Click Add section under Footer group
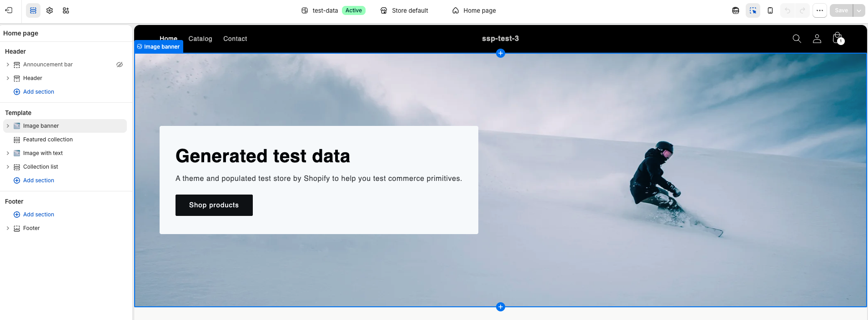Viewport: 868px width, 320px height. (x=34, y=215)
